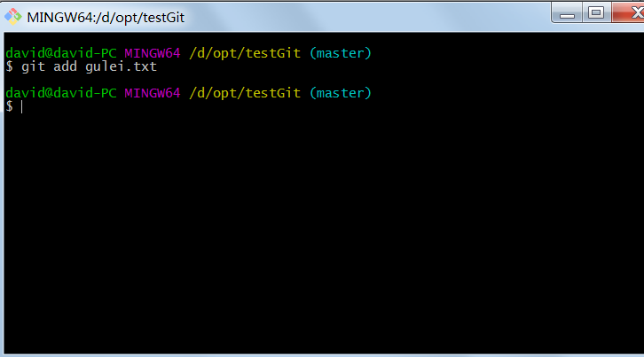Image resolution: width=644 pixels, height=357 pixels.
Task: Click the empty black terminal area
Action: [x=319, y=239]
